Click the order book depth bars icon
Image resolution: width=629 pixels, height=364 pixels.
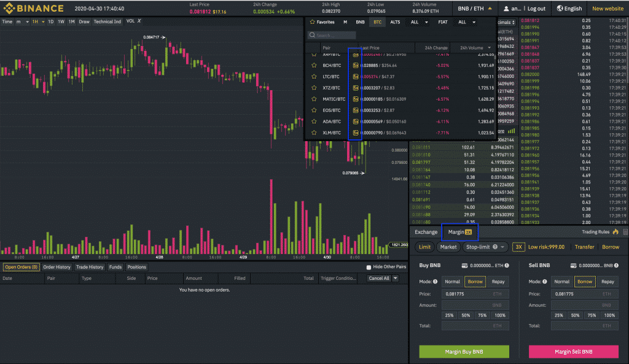[512, 131]
